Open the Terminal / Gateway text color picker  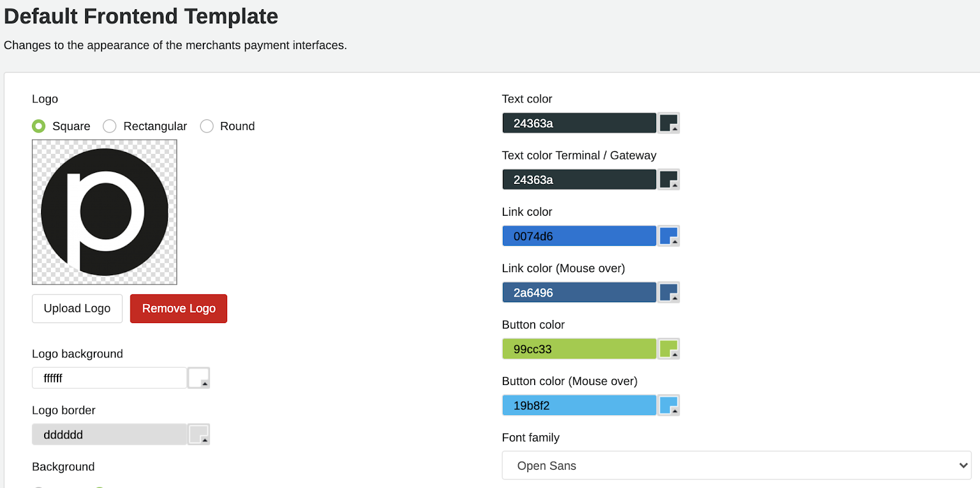668,180
